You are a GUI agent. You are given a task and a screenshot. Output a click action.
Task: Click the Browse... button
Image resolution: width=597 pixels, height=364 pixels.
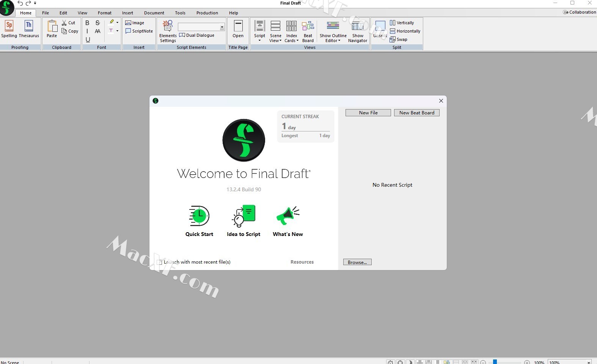click(x=357, y=262)
